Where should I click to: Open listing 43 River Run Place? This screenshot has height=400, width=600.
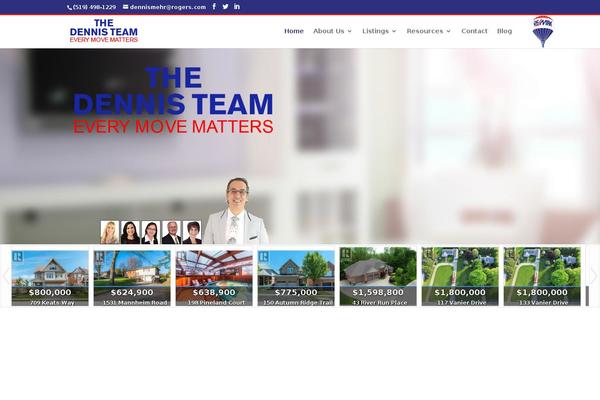pos(378,276)
